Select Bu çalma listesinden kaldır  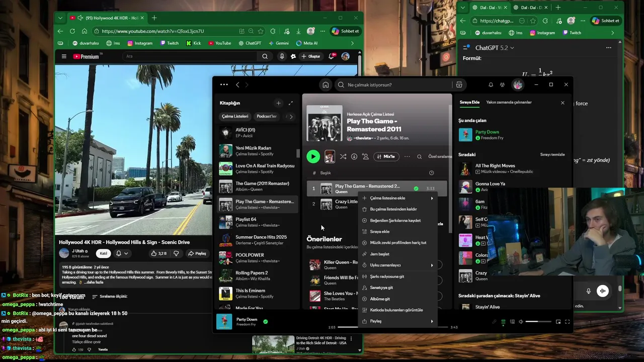(x=397, y=209)
